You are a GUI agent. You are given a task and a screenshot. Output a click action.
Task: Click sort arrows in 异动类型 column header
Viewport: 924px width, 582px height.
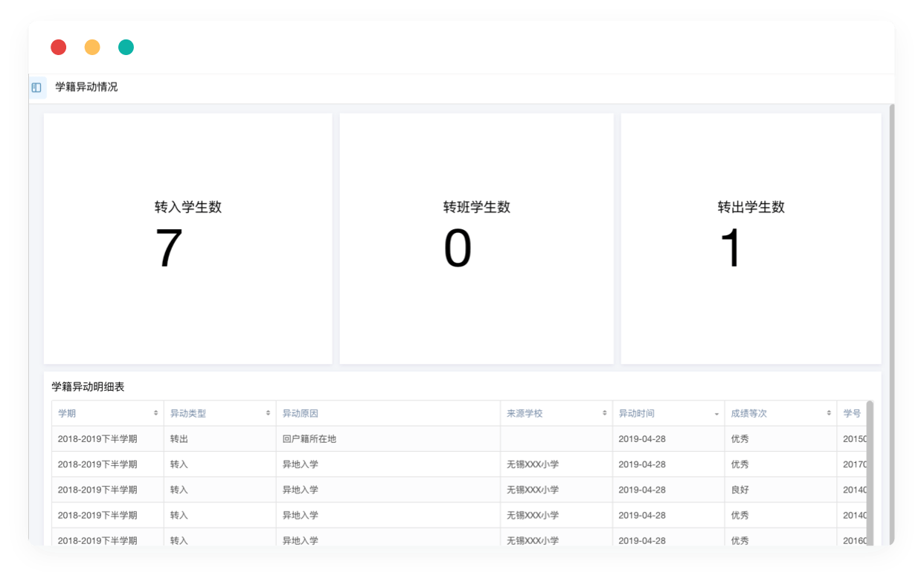click(x=268, y=413)
